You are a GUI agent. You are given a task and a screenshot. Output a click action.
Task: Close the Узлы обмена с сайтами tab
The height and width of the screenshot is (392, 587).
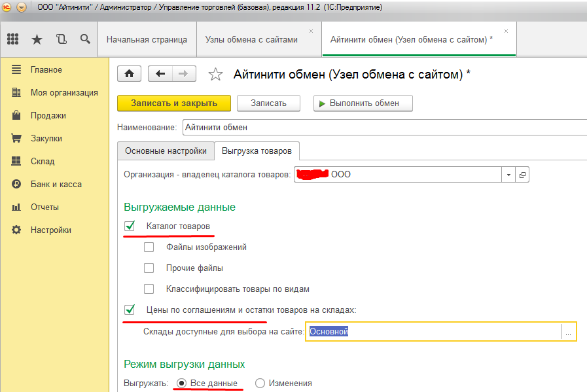311,31
